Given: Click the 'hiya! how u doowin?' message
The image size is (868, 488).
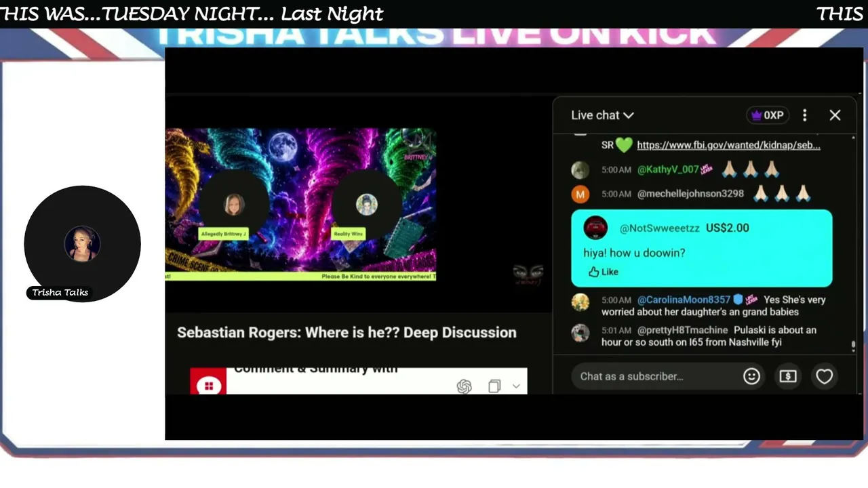Looking at the screenshot, I should (x=634, y=253).
